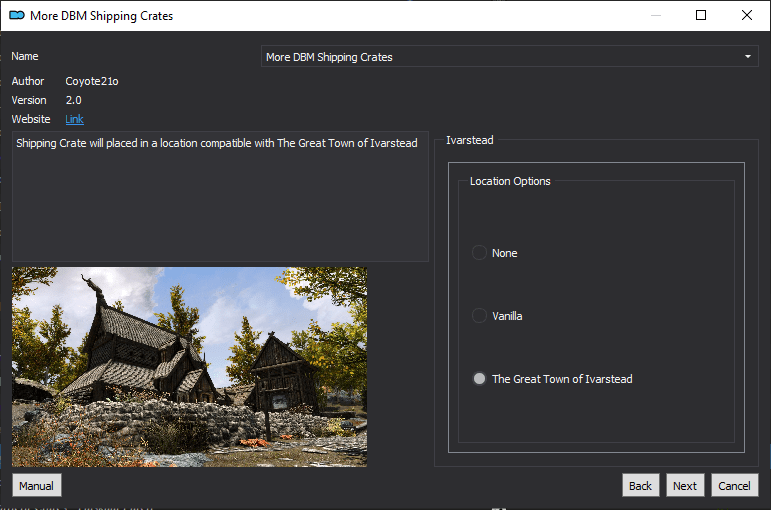Click the Mod Organizer icon in title bar

pyautogui.click(x=17, y=15)
